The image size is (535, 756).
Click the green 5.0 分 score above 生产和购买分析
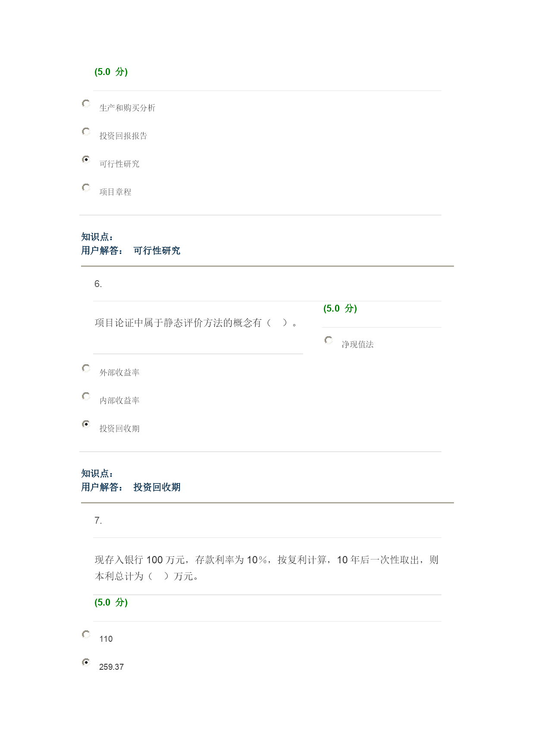[x=111, y=72]
